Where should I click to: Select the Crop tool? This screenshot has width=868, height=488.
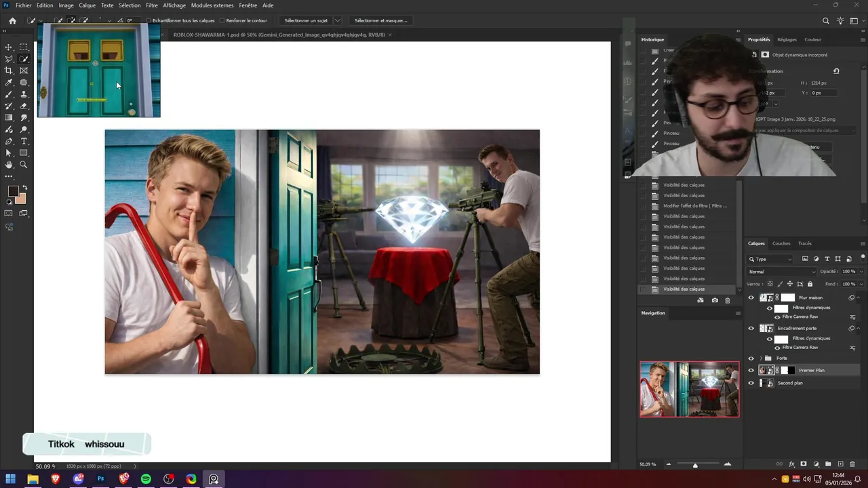point(9,70)
